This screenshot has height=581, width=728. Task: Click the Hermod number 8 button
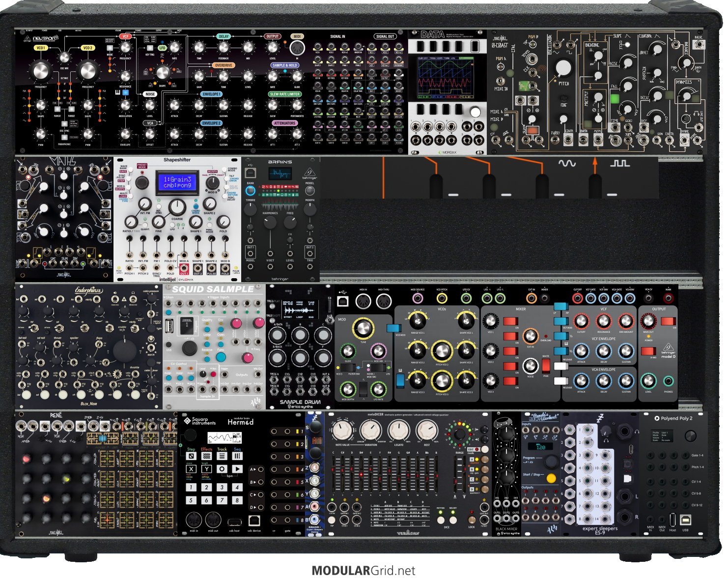click(237, 500)
